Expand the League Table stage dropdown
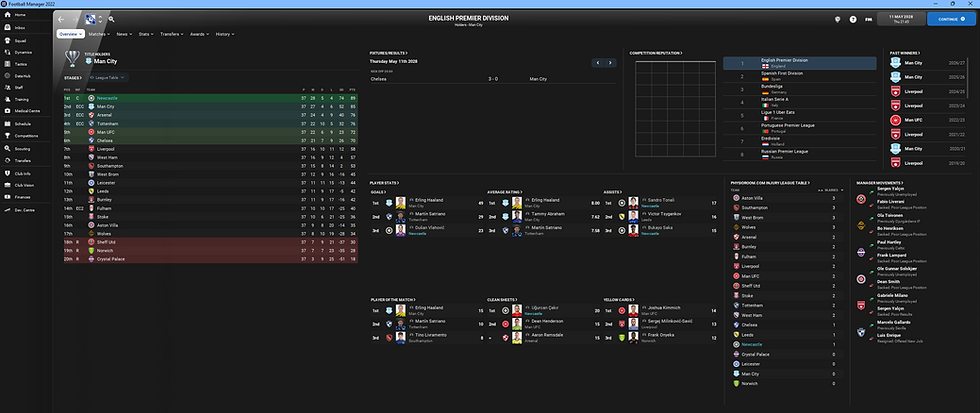The image size is (980, 413). pyautogui.click(x=108, y=77)
